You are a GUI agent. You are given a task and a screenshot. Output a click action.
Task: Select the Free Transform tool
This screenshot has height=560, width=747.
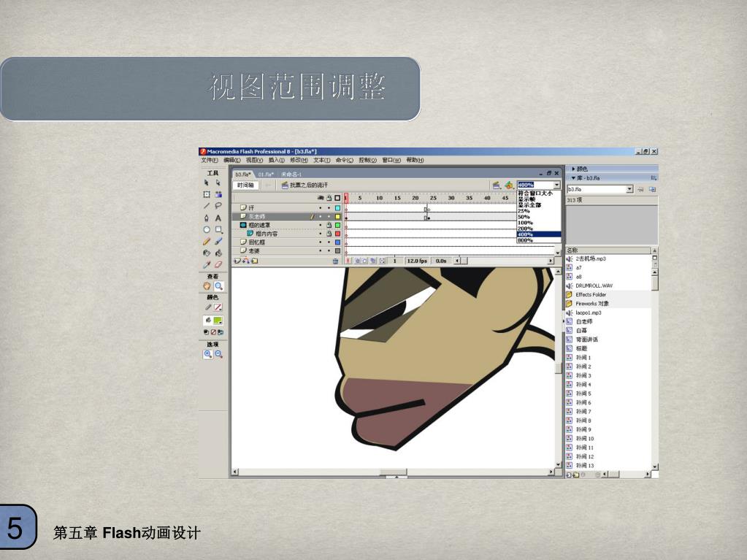206,194
